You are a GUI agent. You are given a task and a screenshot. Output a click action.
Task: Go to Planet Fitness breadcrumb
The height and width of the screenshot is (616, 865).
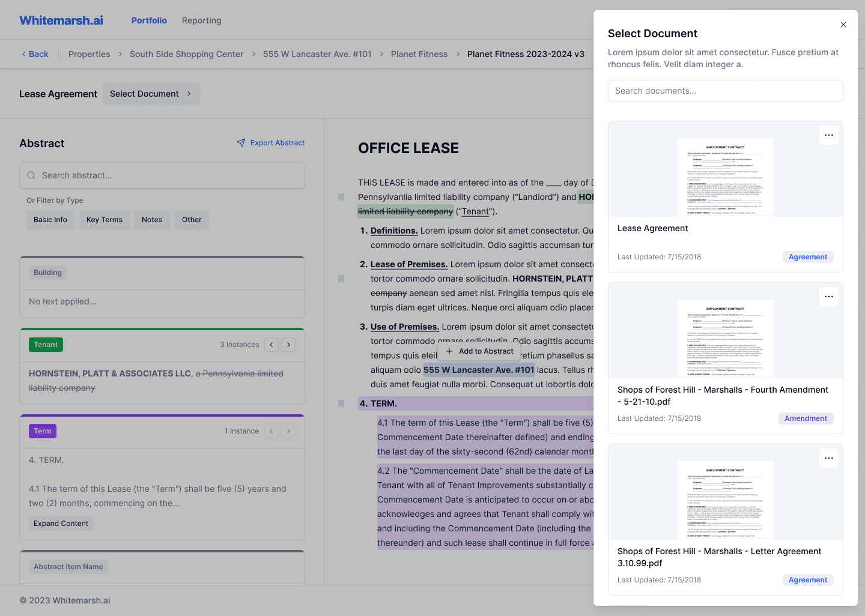click(419, 54)
